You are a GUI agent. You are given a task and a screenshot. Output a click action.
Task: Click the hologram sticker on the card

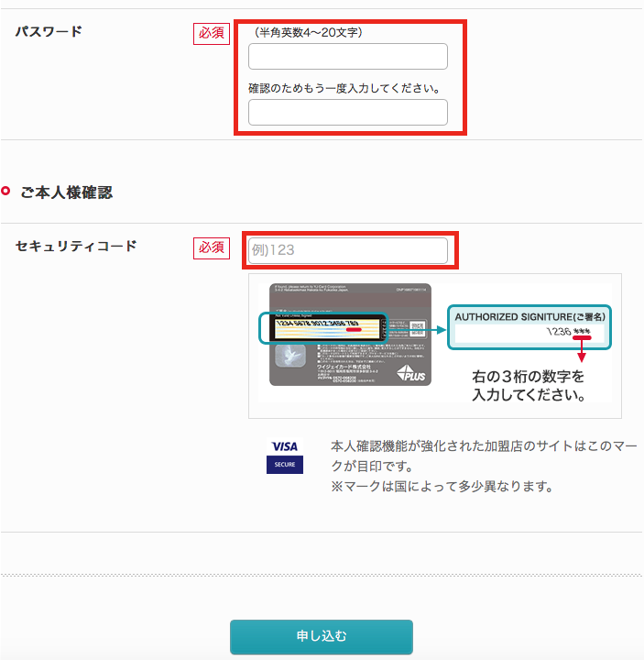pos(290,356)
